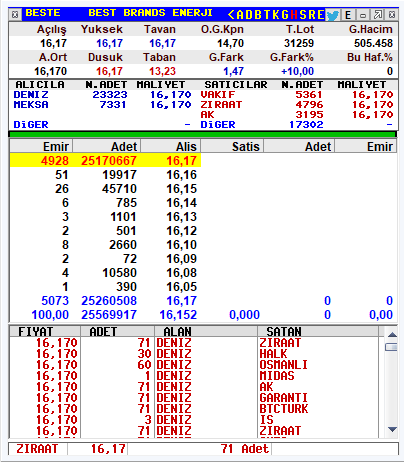Click the G.Hacim value 505.458
404x462 pixels.
coord(373,43)
